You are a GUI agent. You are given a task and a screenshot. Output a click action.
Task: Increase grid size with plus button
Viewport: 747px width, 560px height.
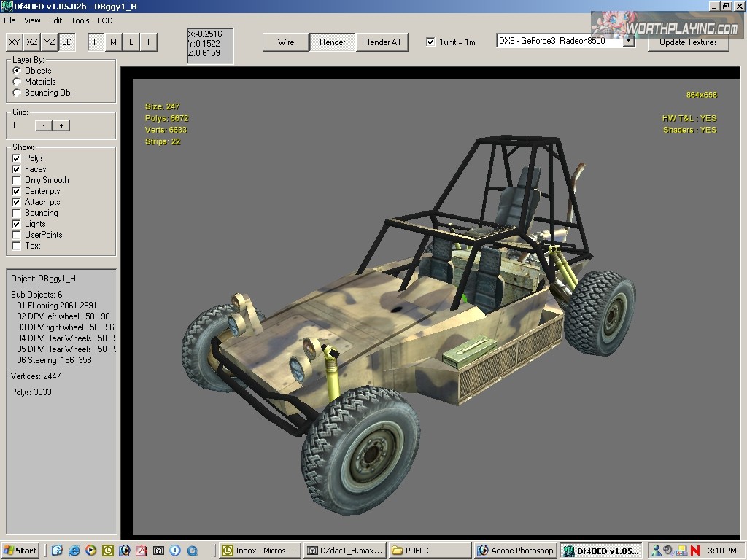(62, 125)
